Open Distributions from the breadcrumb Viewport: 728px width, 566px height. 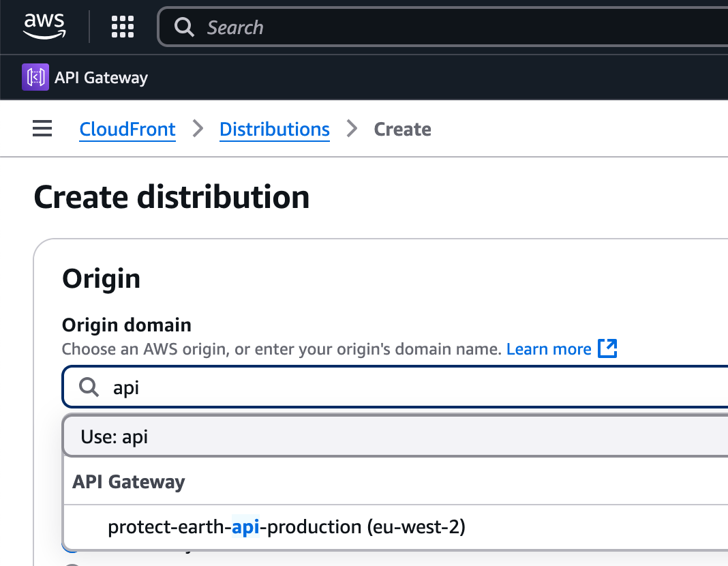[x=274, y=129]
